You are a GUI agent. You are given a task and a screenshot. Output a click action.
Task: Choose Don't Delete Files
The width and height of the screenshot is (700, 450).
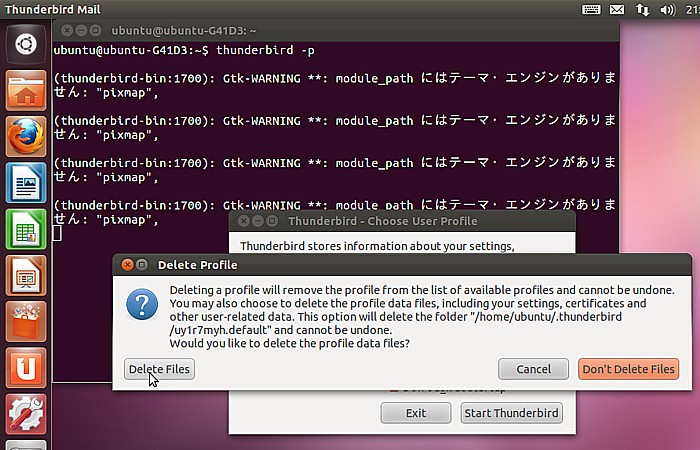629,369
